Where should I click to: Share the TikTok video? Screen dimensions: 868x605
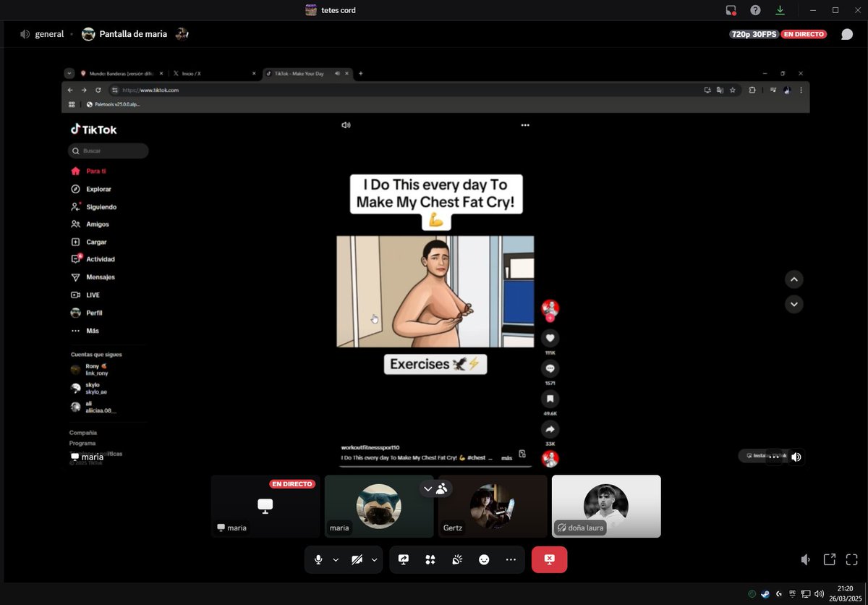(x=550, y=429)
